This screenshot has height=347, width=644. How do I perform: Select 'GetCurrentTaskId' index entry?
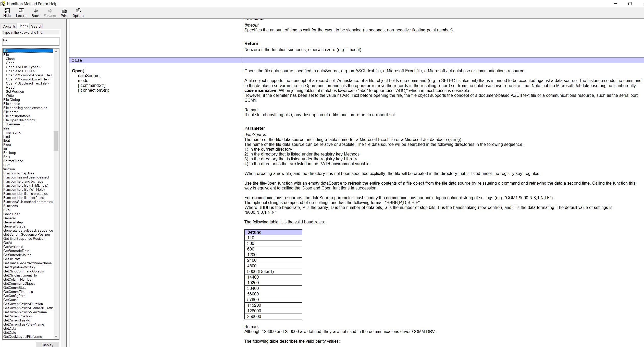(17, 320)
